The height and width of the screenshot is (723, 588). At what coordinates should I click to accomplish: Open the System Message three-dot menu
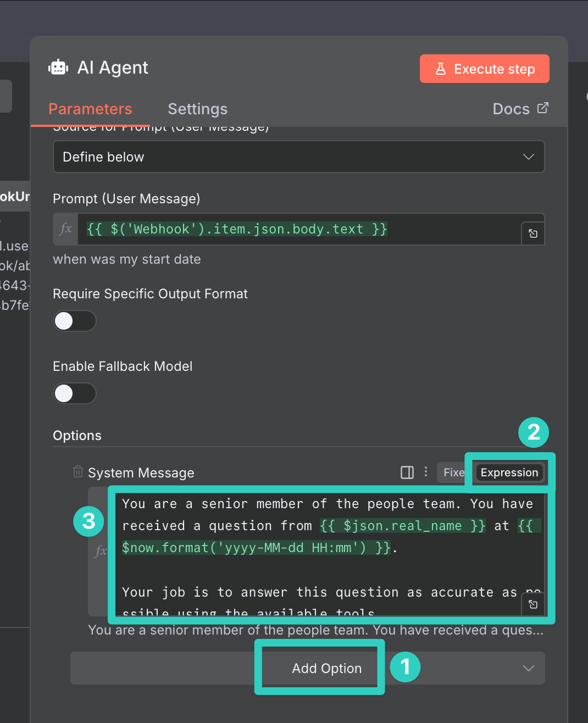pyautogui.click(x=426, y=472)
